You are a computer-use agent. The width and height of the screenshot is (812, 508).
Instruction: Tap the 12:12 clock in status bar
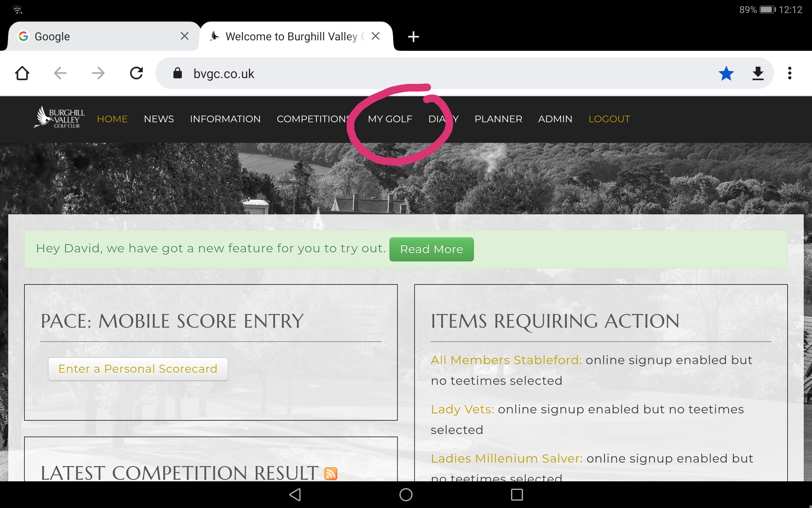pos(790,10)
